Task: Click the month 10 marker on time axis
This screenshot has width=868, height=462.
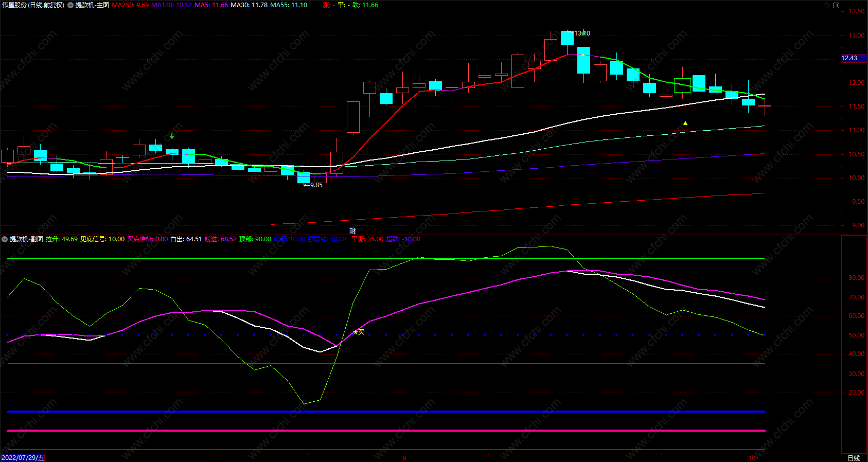Action: pos(752,458)
